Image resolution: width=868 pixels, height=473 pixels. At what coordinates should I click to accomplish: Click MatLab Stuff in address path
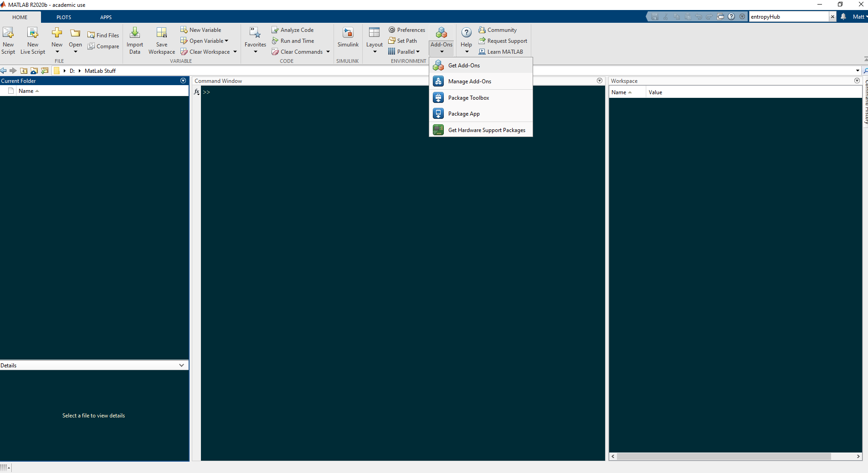click(x=100, y=71)
